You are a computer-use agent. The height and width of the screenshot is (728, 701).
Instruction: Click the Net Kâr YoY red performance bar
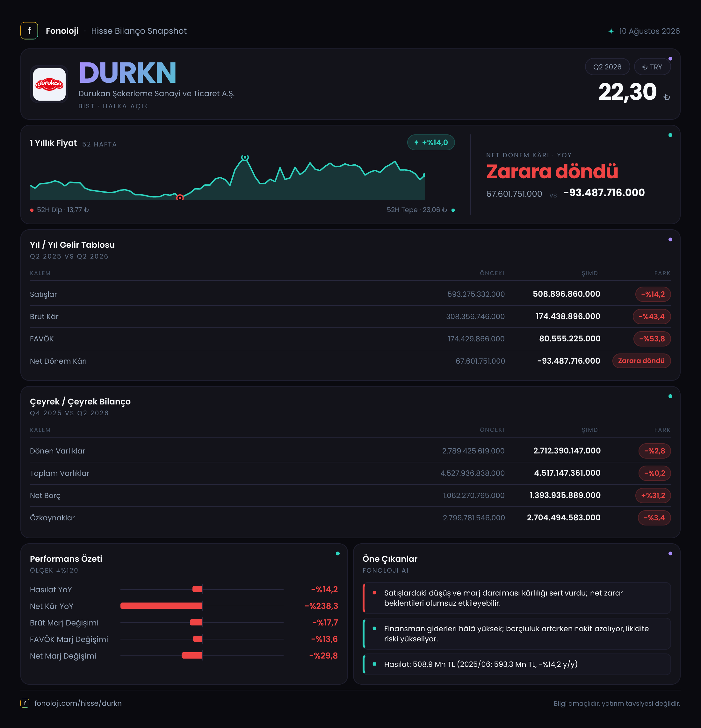[161, 606]
